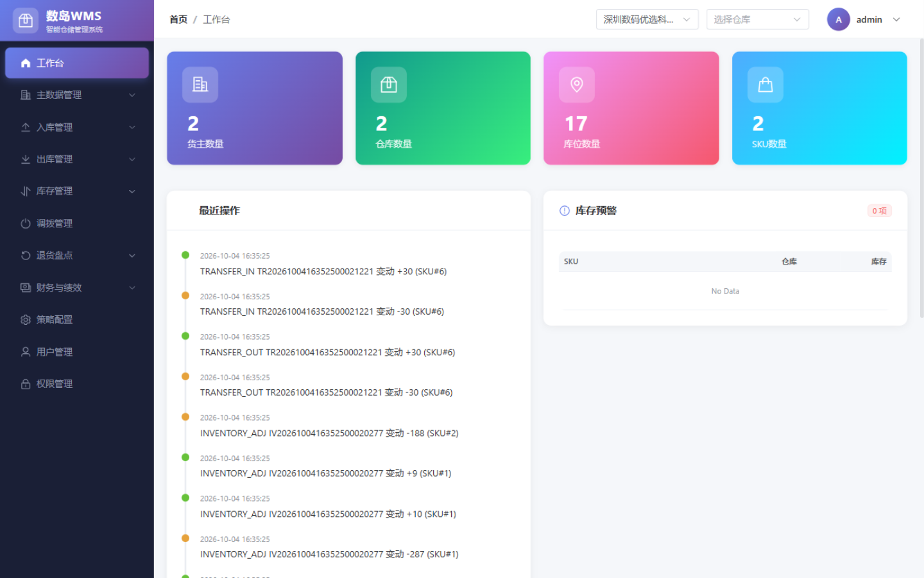Image resolution: width=924 pixels, height=578 pixels.
Task: Open 调拨管理 menu item
Action: click(x=77, y=223)
